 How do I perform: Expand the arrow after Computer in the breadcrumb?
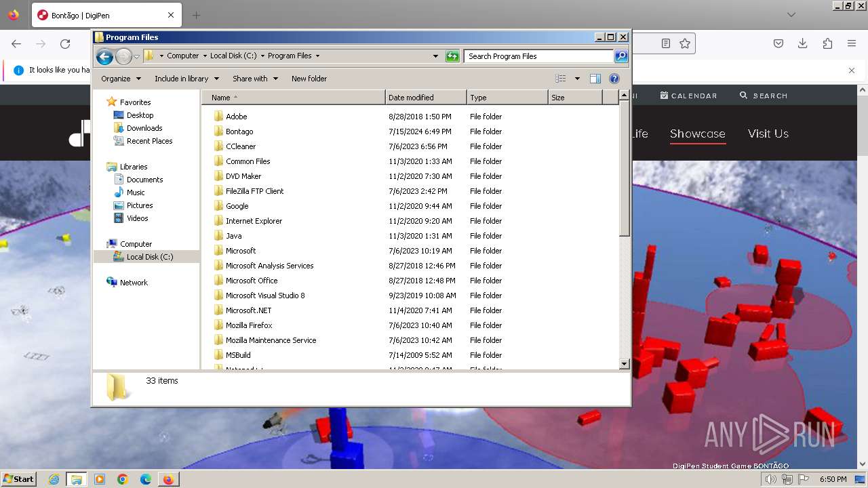pyautogui.click(x=205, y=56)
